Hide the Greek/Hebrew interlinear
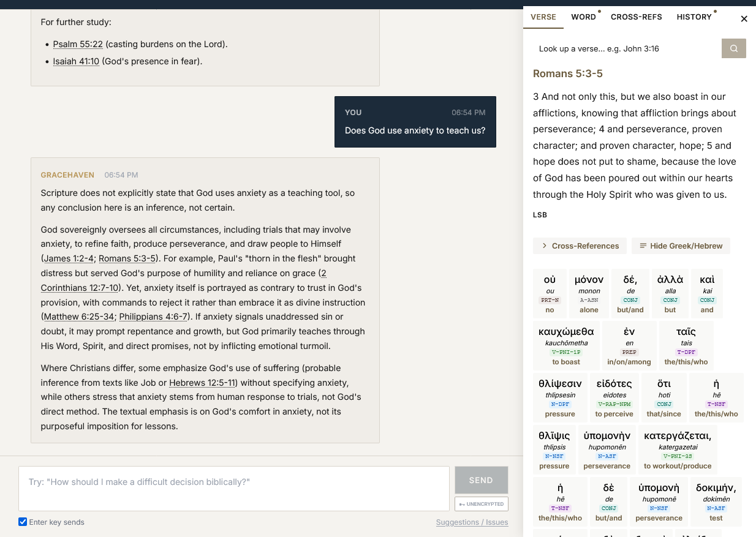The width and height of the screenshot is (756, 537). pos(681,246)
